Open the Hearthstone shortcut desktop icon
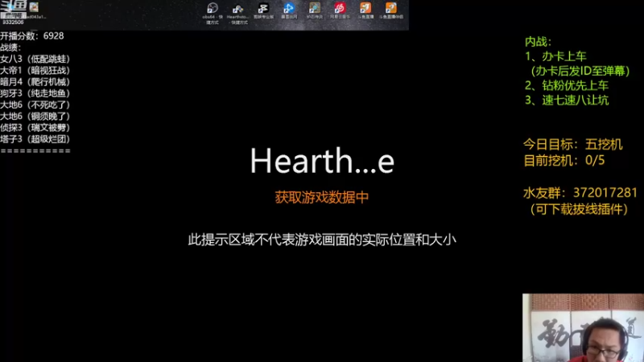 pos(237,14)
